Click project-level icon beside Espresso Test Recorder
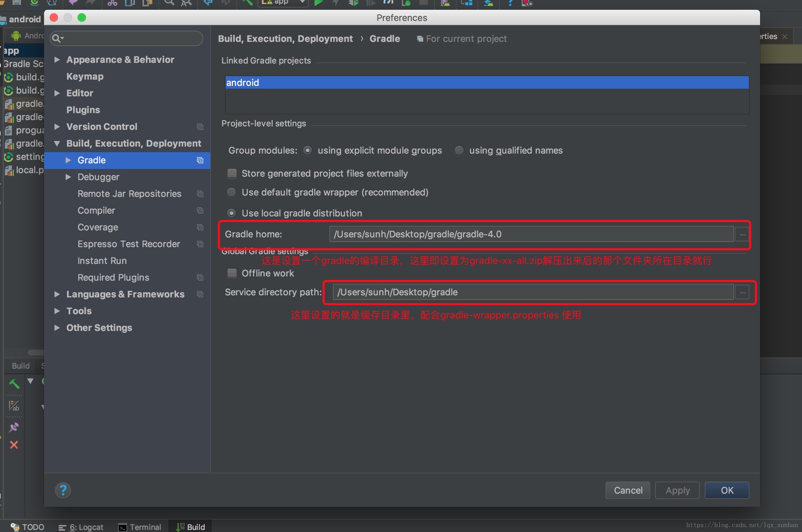Screen dimensions: 802x532 (x=200, y=244)
